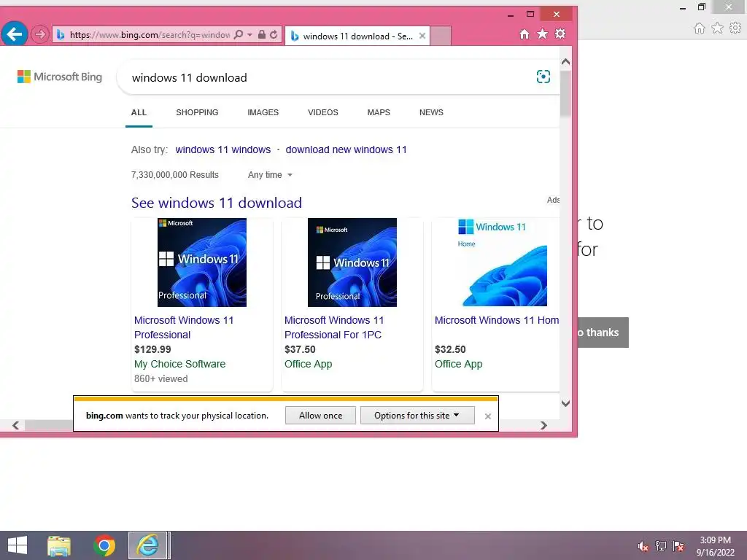Close the windows 11 download tab

tap(422, 36)
